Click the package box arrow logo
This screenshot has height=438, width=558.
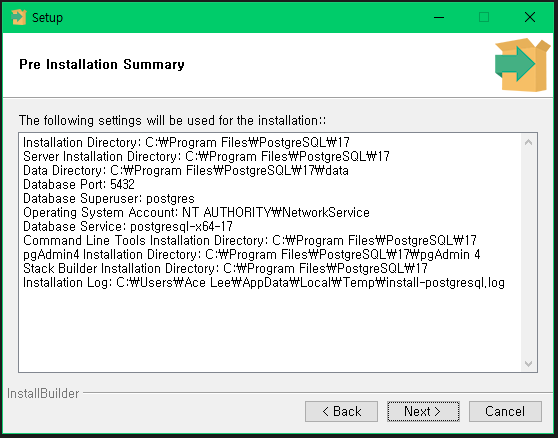[522, 65]
